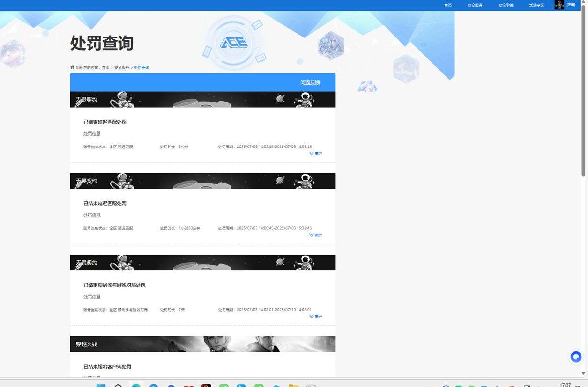The image size is (588, 387).
Task: Click the user avatar in the top bar
Action: (559, 5)
